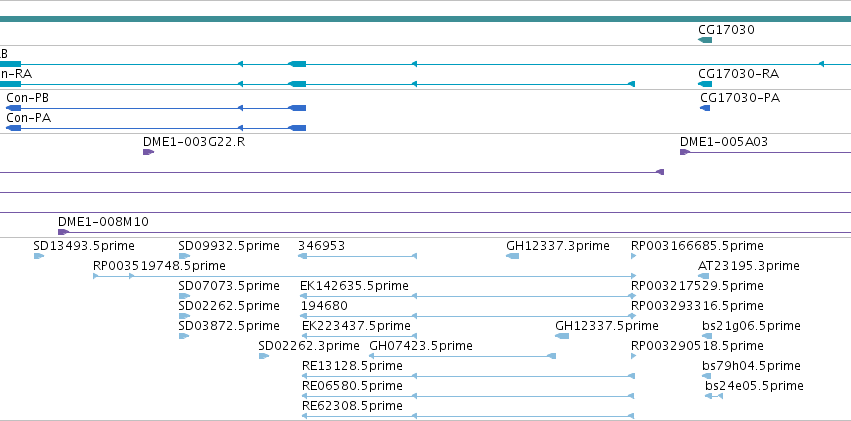Select the SD13493.5prime EST arrow glyph

click(39, 256)
